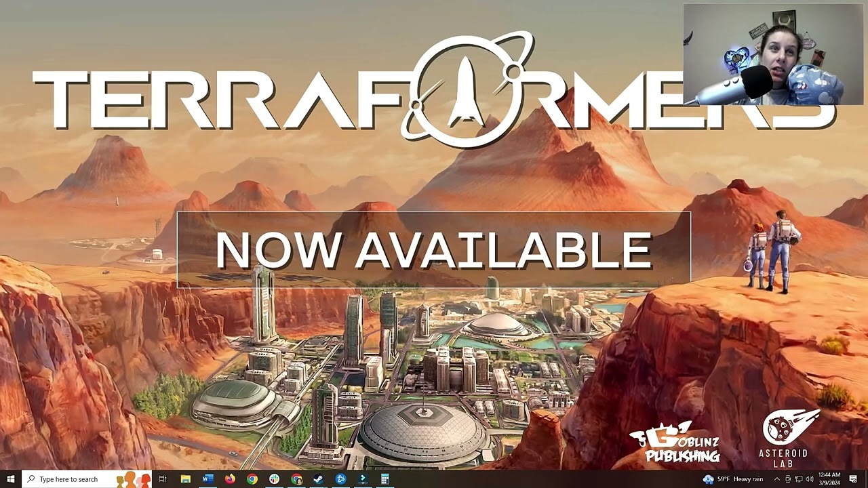Viewport: 868px width, 488px height.
Task: Click the webcam overlay video
Action: [x=773, y=55]
